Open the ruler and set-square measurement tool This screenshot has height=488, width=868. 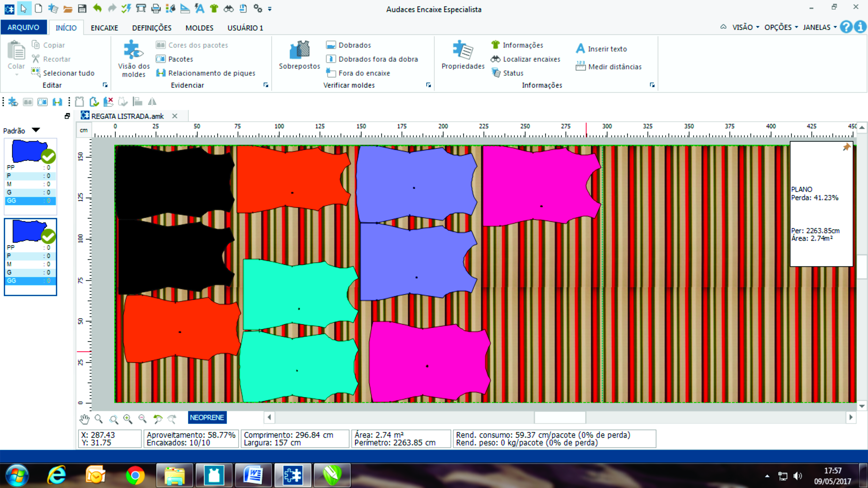pos(185,8)
